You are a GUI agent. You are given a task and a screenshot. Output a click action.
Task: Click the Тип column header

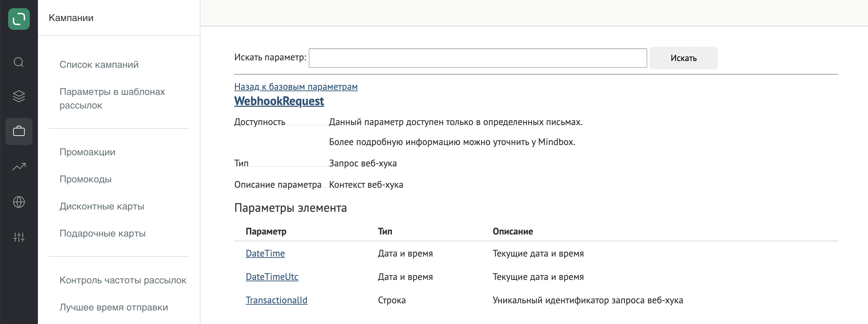385,231
